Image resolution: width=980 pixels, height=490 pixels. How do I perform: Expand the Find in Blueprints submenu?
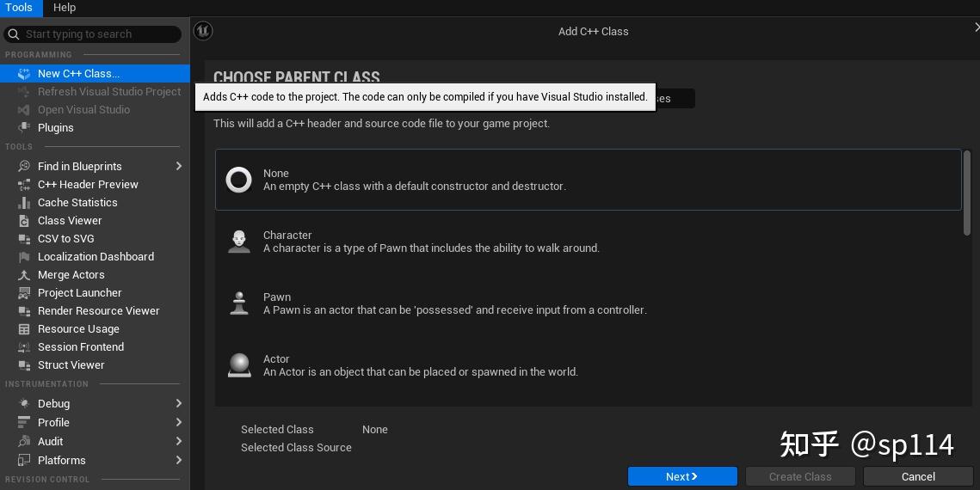click(179, 166)
